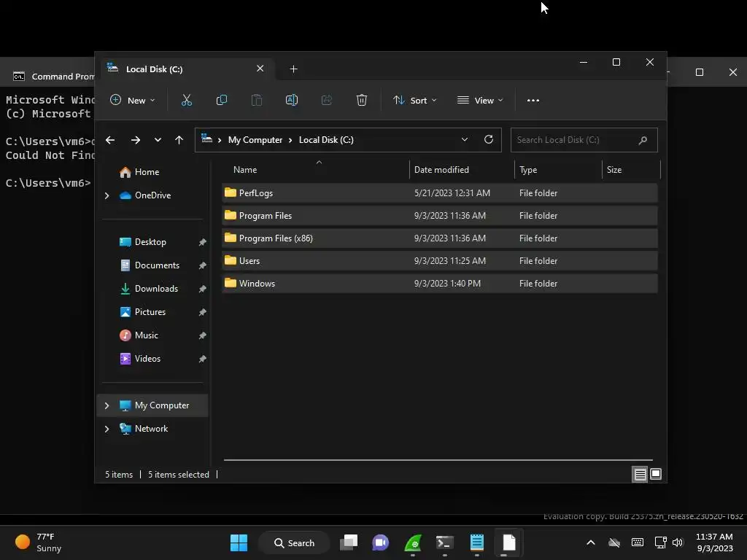Open address bar history dropdown
This screenshot has width=747, height=560.
[x=465, y=139]
